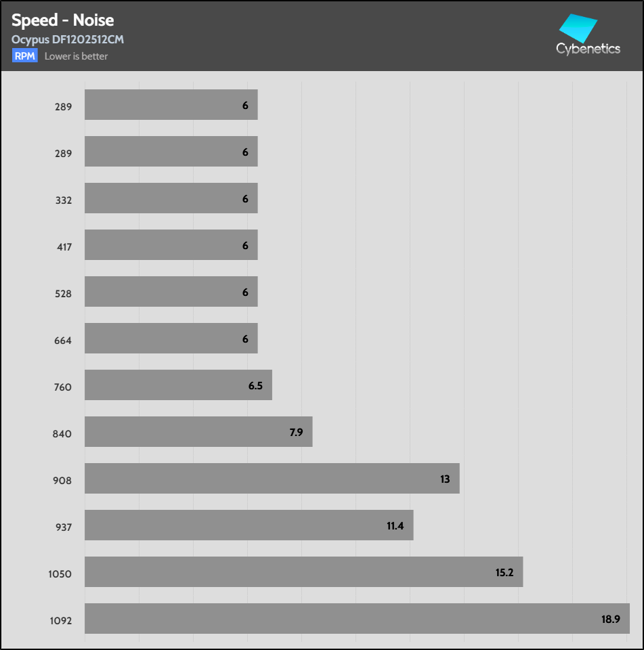The width and height of the screenshot is (644, 650).
Task: Select the 1050 RPM bar
Action: 303,571
